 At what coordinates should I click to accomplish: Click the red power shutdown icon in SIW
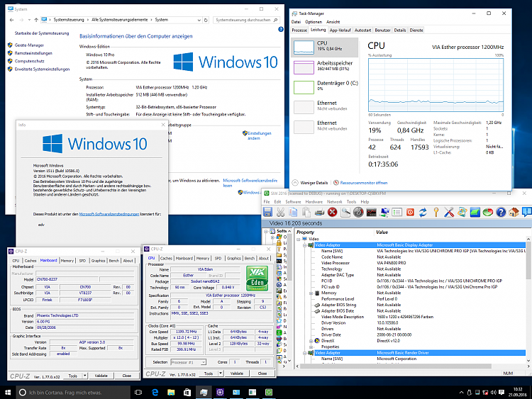click(410, 213)
